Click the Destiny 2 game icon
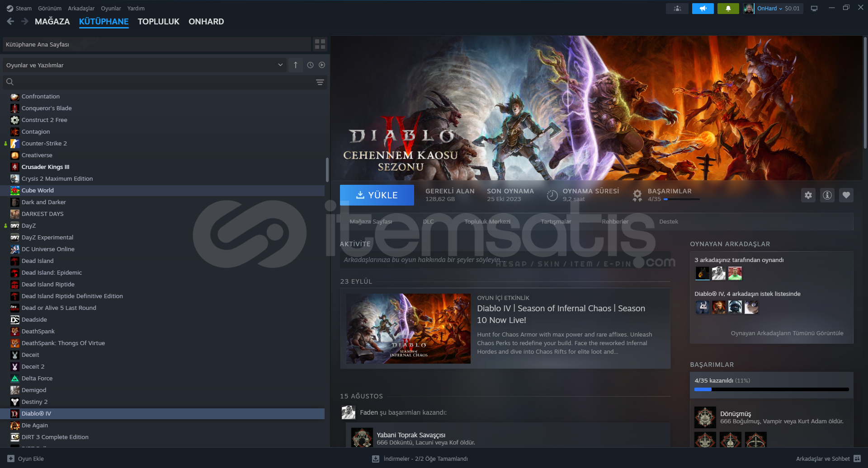Image resolution: width=868 pixels, height=468 pixels. (x=15, y=402)
